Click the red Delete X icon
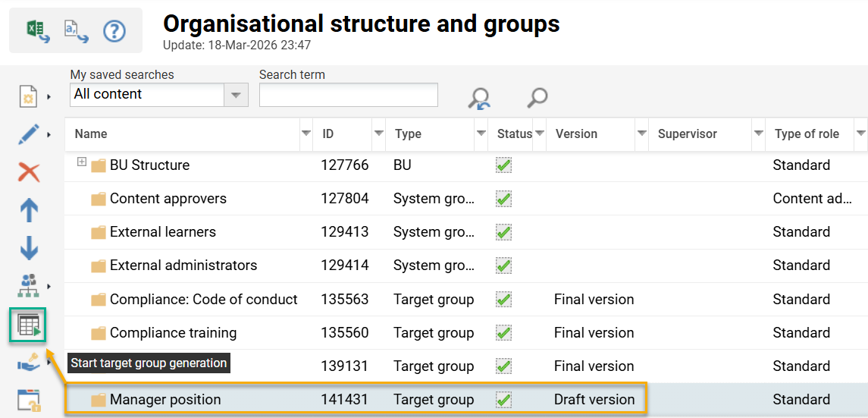868x418 pixels. (x=29, y=172)
